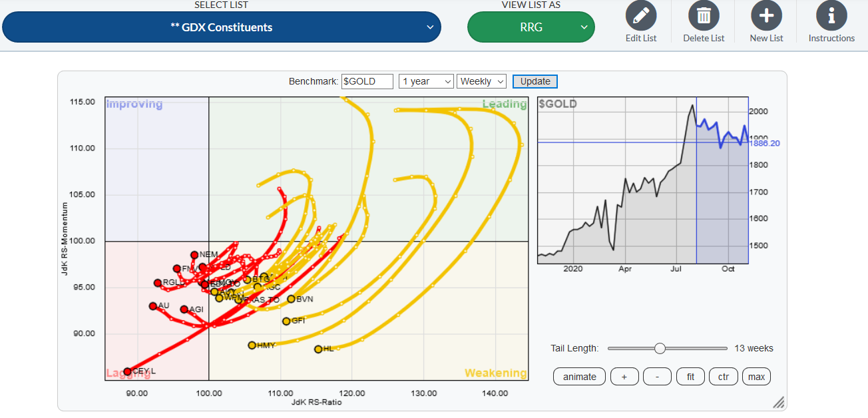
Task: Click the Delete List trash icon
Action: tap(704, 15)
